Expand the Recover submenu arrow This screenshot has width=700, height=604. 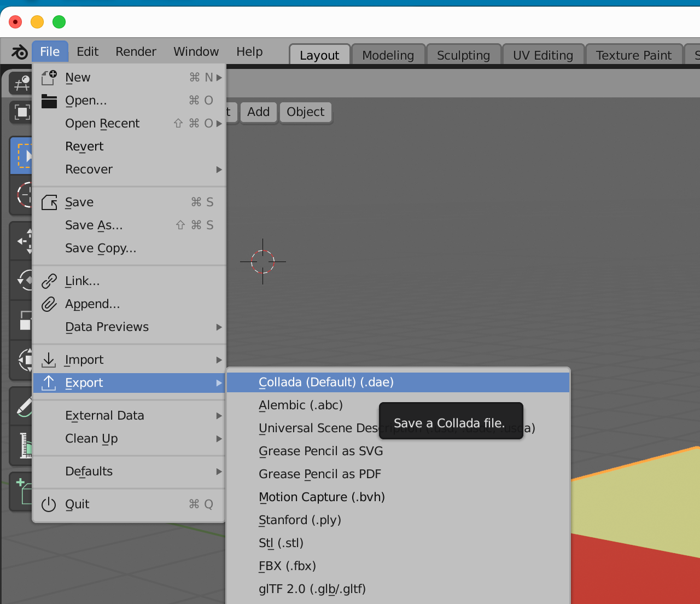[219, 170]
